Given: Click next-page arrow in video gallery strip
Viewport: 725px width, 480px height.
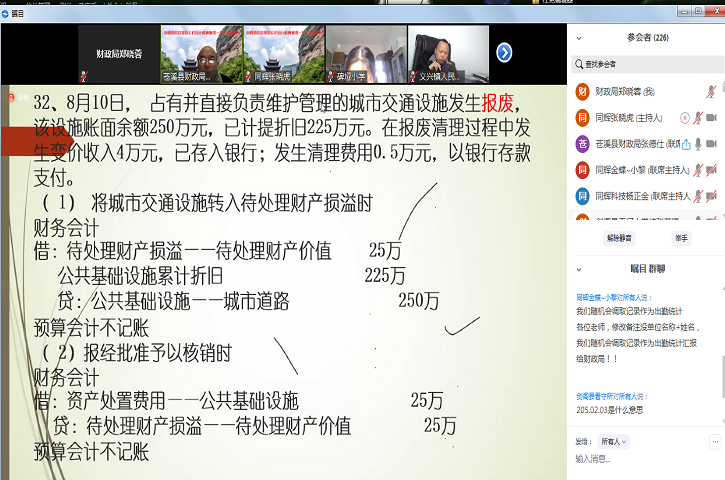Looking at the screenshot, I should click(x=504, y=52).
